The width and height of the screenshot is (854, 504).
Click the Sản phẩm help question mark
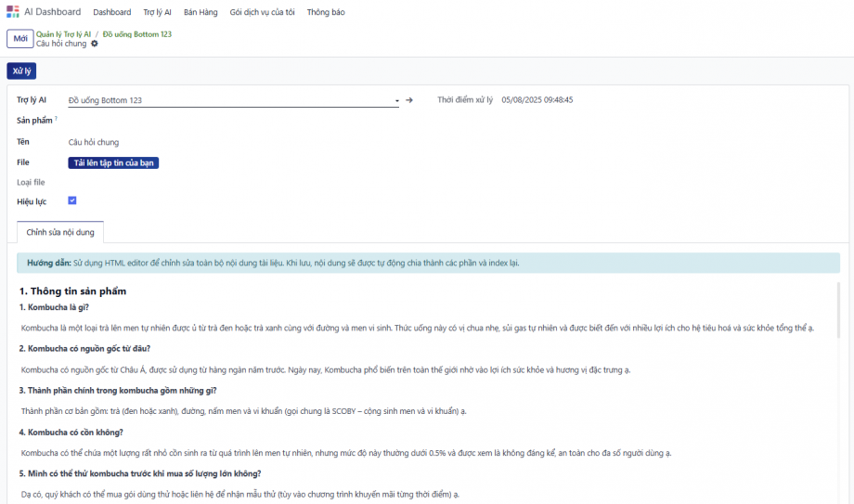point(56,119)
